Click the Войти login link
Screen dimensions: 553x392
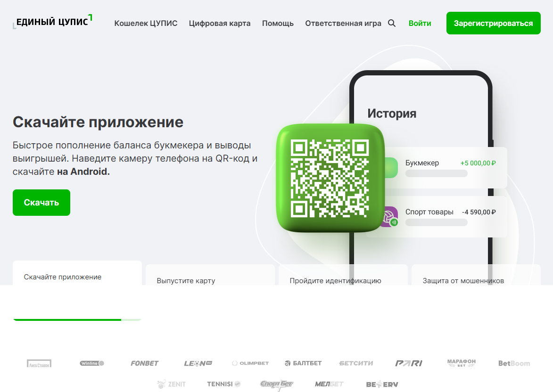click(x=420, y=23)
